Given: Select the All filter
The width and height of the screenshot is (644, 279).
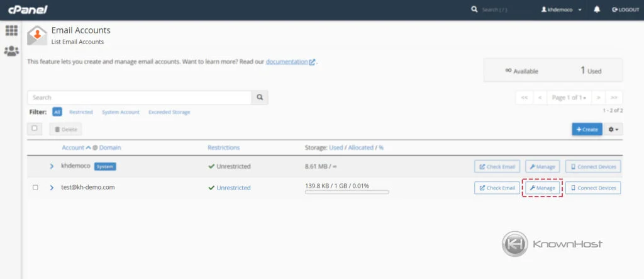Looking at the screenshot, I should (57, 112).
